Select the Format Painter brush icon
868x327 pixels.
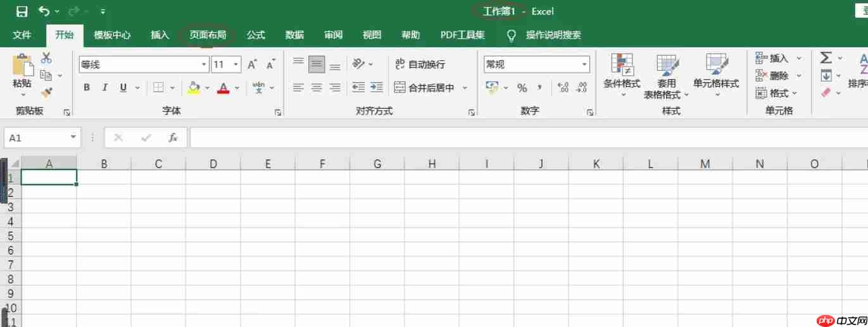[46, 92]
